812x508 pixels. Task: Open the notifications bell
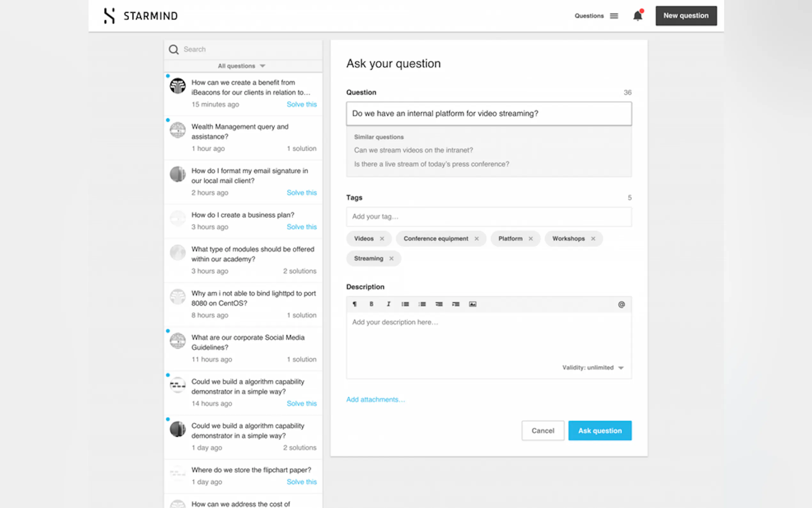pyautogui.click(x=637, y=16)
